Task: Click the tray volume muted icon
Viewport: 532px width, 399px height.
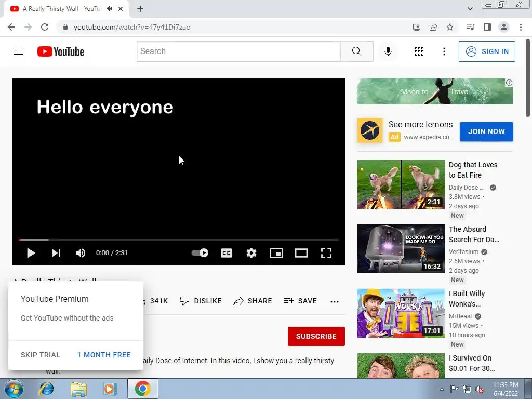Action: click(x=480, y=389)
